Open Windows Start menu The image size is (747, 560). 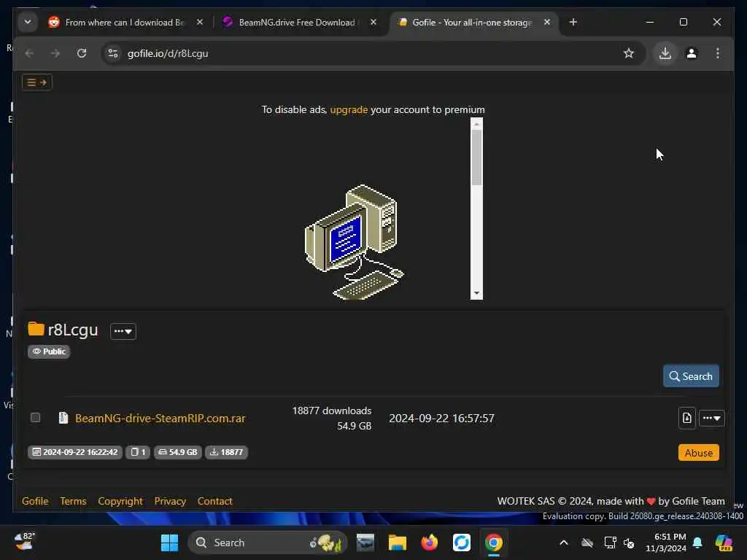coord(169,542)
